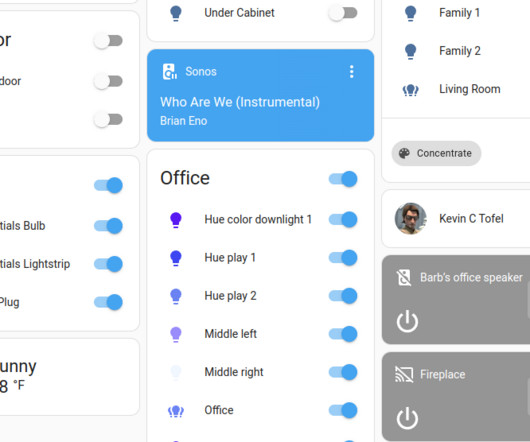Open the Kevin C Tofel person entry
Image resolution: width=530 pixels, height=442 pixels.
tap(456, 219)
